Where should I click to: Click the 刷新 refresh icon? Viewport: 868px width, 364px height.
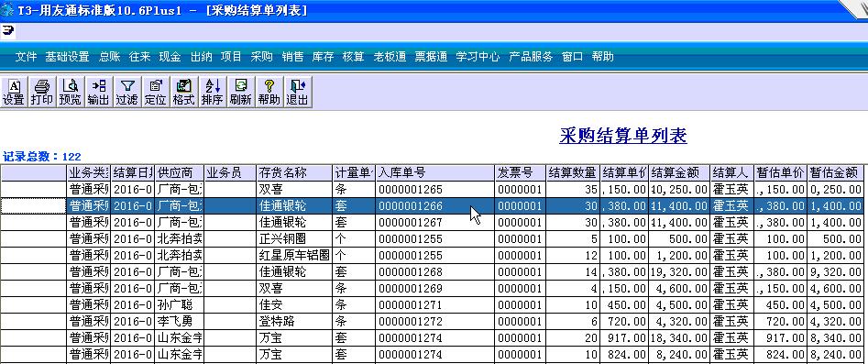241,92
